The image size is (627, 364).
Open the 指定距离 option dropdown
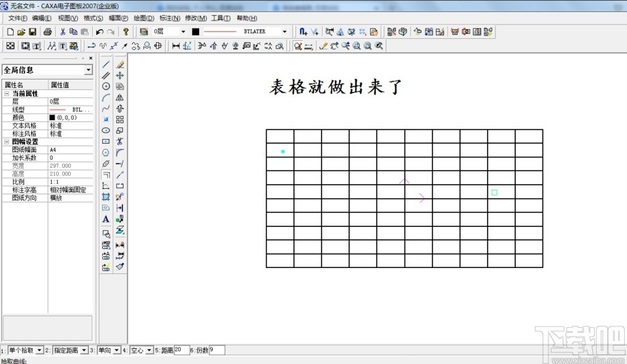point(84,350)
